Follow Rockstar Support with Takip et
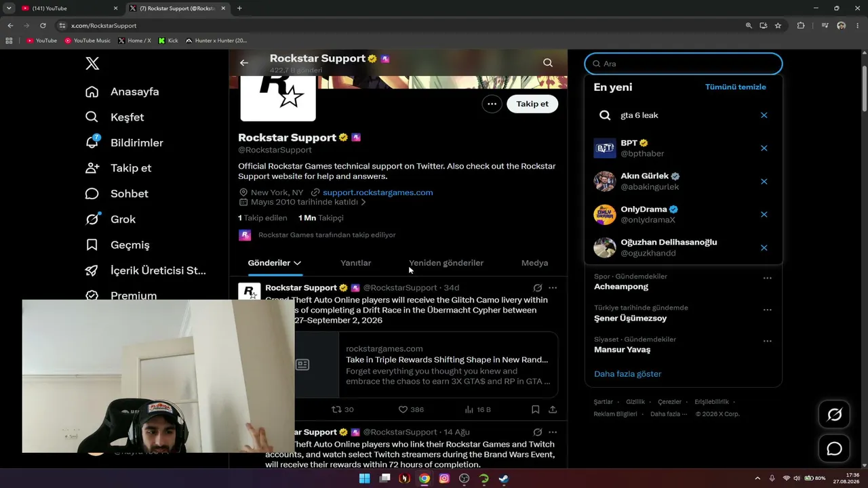Screen dimensions: 868x488 tap(532, 104)
